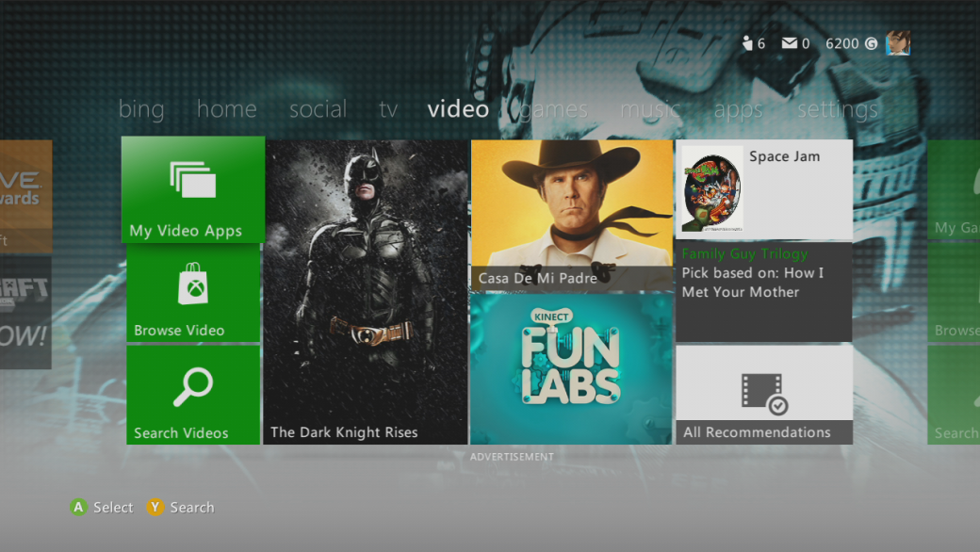Click the messages envelope icon
This screenshot has width=980, height=552.
click(x=790, y=43)
